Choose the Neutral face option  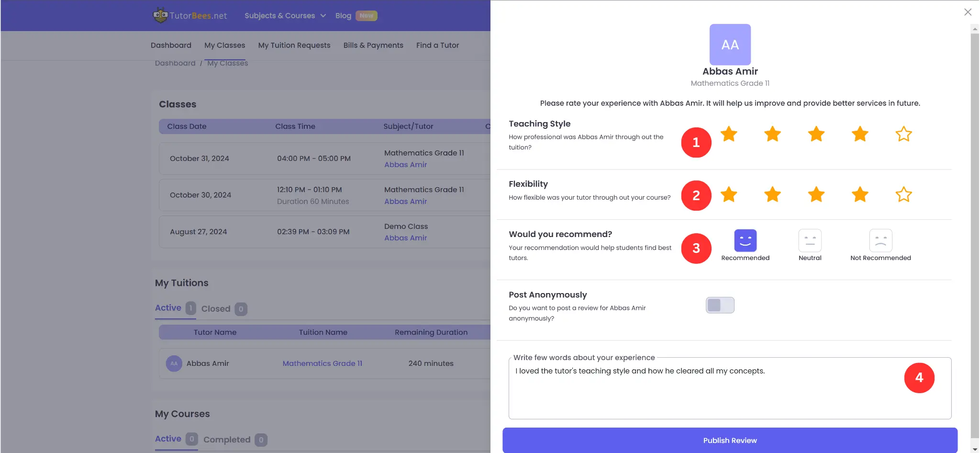[x=810, y=241]
